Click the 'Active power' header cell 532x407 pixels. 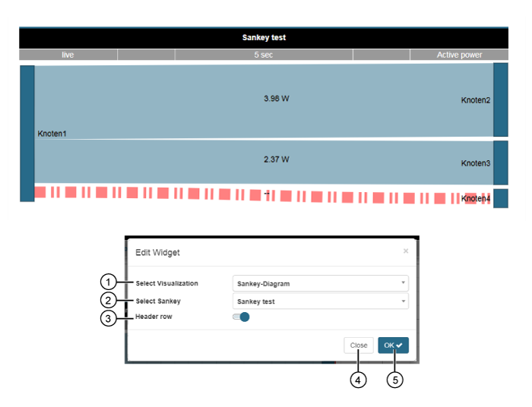[459, 55]
